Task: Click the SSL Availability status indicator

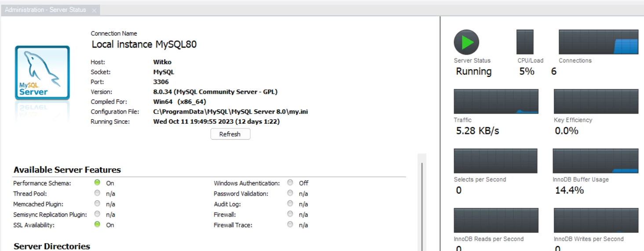Action: pyautogui.click(x=97, y=225)
